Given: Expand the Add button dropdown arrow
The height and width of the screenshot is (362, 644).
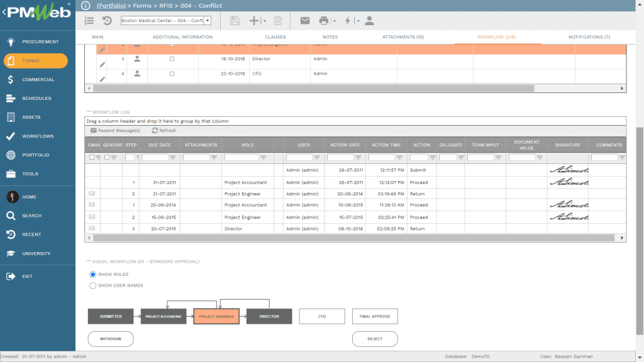Looking at the screenshot, I should coord(265,21).
